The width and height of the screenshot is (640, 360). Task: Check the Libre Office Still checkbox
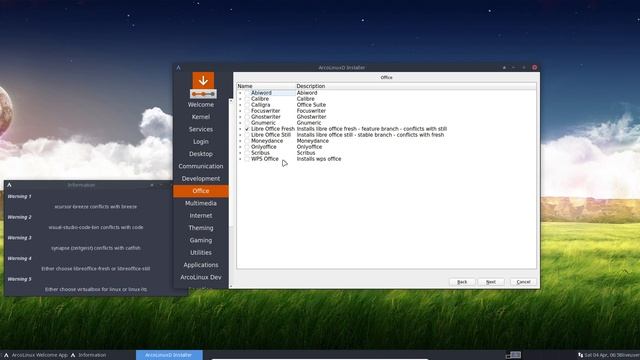(247, 135)
